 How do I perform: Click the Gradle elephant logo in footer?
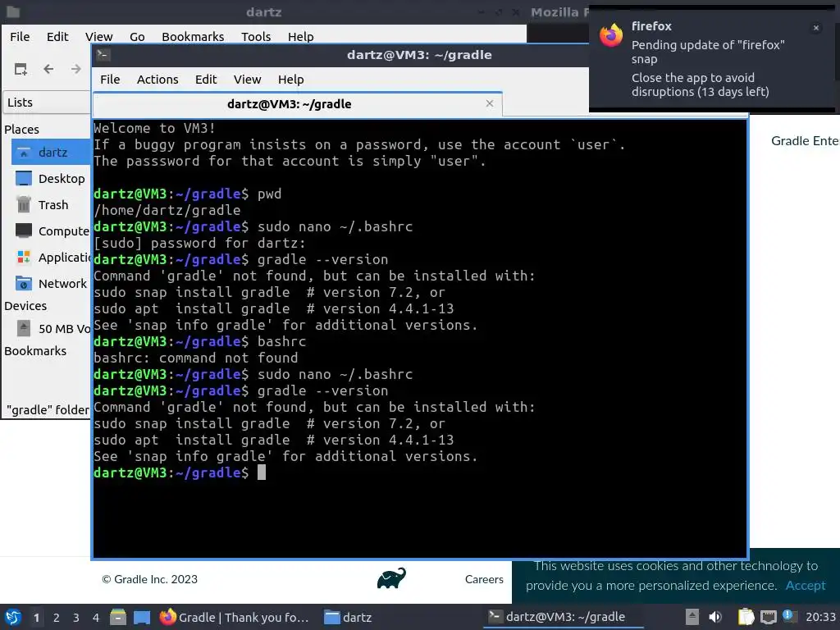coord(391,578)
